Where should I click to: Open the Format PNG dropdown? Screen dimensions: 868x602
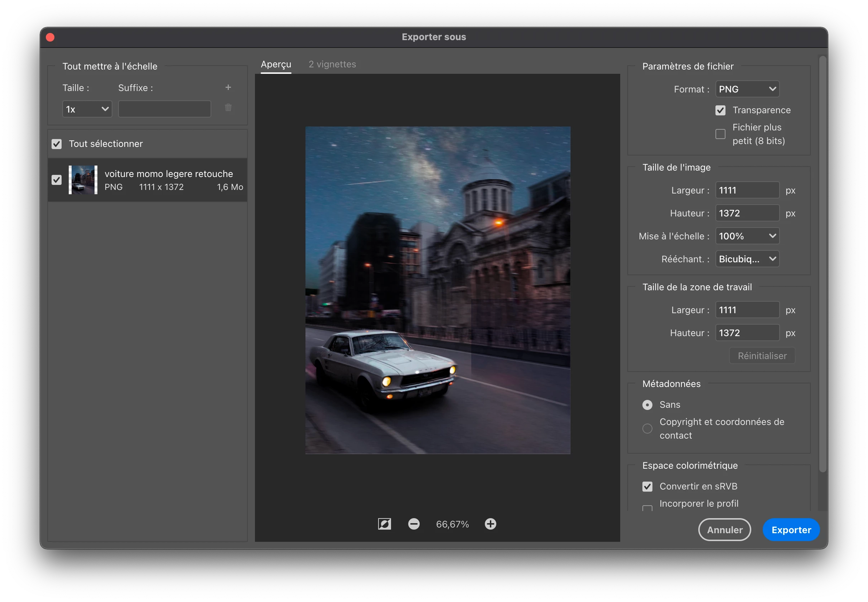coord(747,89)
